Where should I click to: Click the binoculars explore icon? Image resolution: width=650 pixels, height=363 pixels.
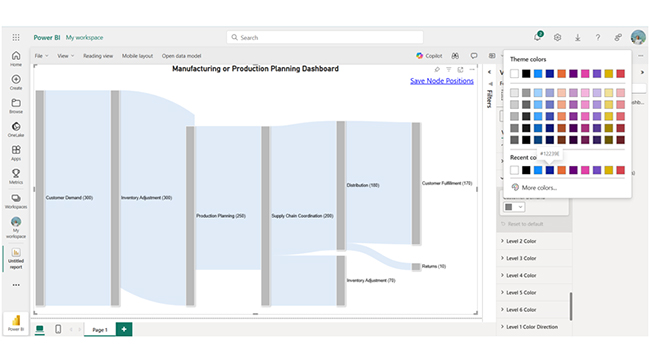point(455,56)
